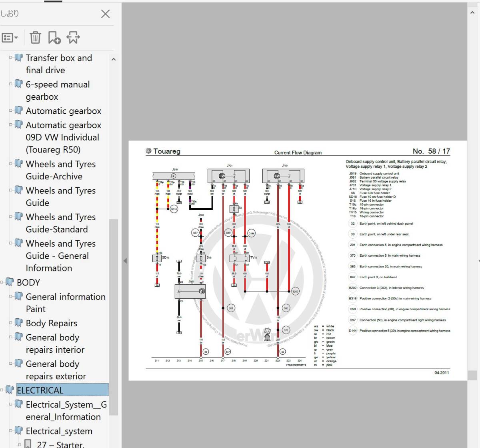Click bookmark icon beside ELECTRICAL
480x448 pixels.
[x=10, y=390]
